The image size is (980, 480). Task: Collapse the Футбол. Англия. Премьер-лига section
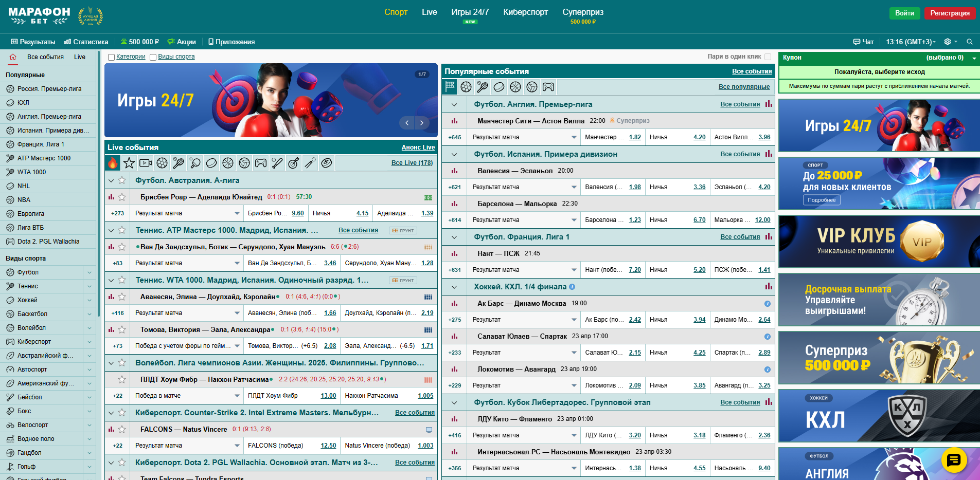click(454, 104)
